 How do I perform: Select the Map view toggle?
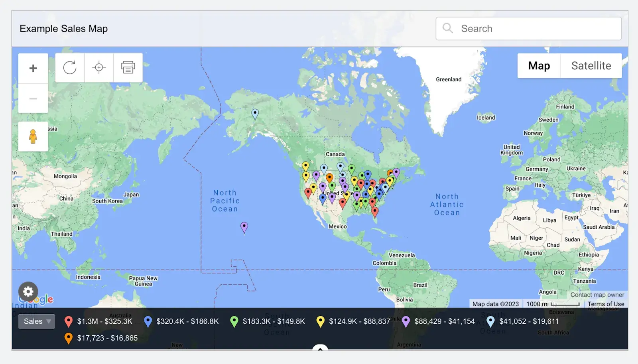[538, 65]
